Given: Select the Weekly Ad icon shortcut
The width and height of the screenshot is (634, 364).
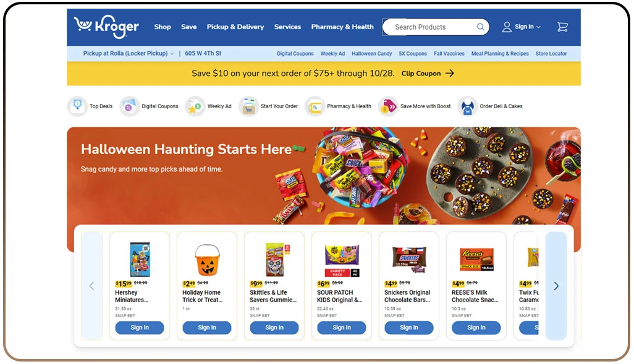Looking at the screenshot, I should (195, 106).
